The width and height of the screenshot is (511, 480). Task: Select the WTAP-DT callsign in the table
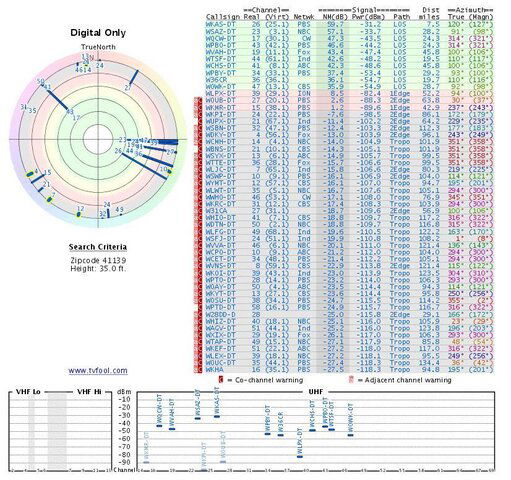coord(220,342)
